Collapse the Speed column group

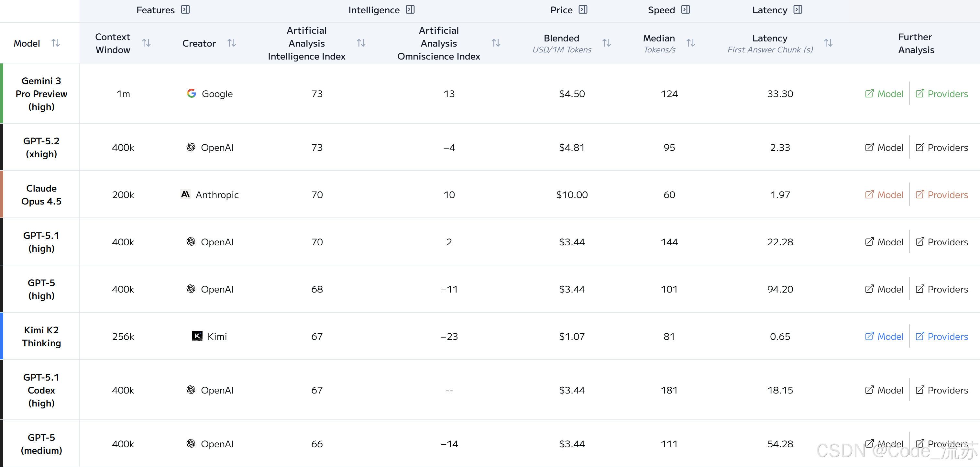[x=685, y=9]
